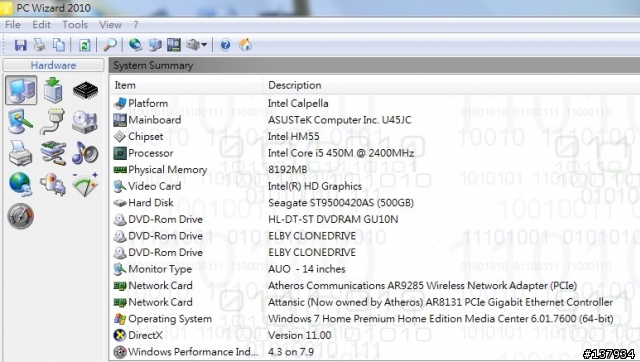Click the magnifier Search toolbar icon
This screenshot has width=640, height=362.
point(110,45)
